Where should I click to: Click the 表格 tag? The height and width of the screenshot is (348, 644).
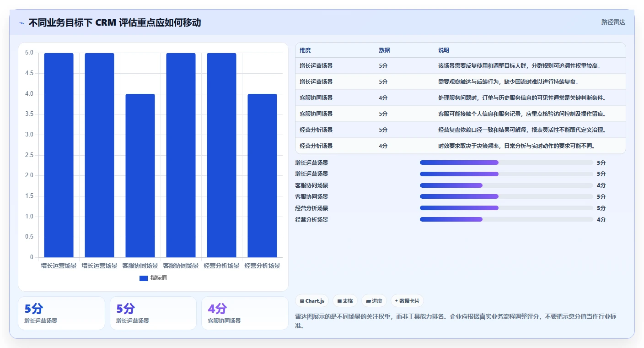click(x=345, y=301)
